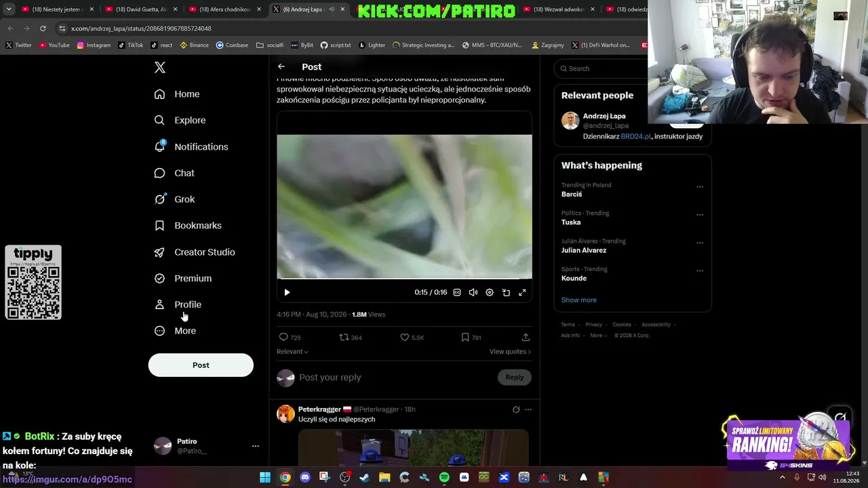Expand the video to fullscreen

(522, 293)
